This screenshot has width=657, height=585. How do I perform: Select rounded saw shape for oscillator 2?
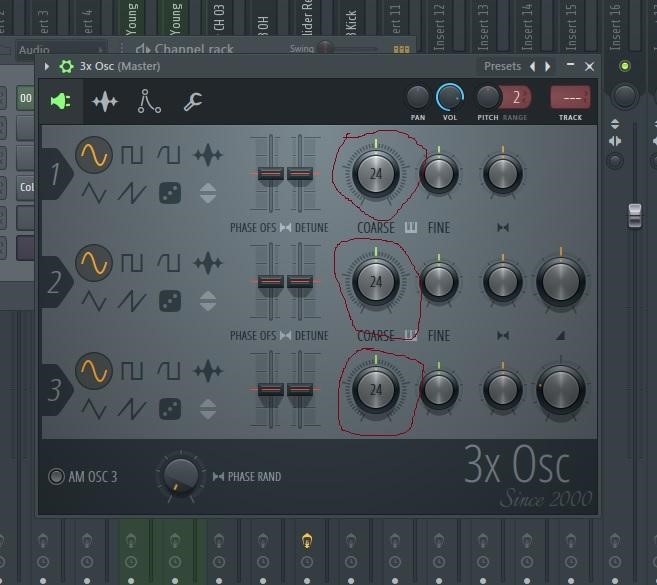(169, 263)
